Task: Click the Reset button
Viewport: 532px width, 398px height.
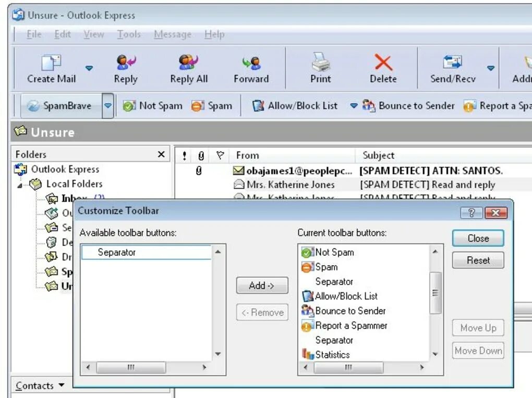Action: tap(478, 260)
